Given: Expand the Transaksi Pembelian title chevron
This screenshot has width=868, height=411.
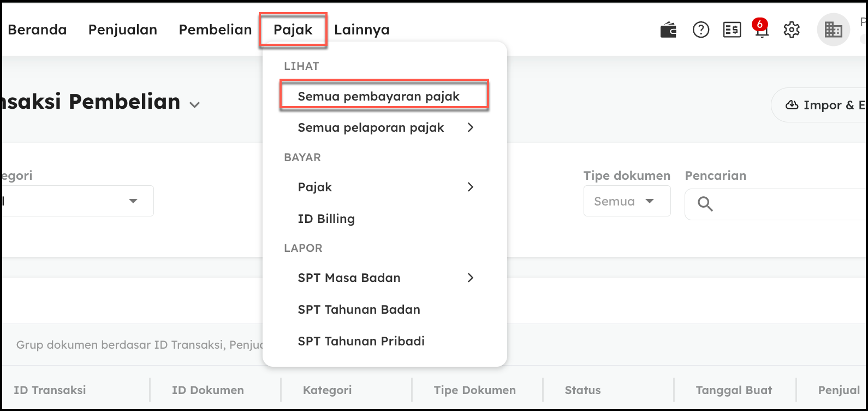Looking at the screenshot, I should (194, 105).
